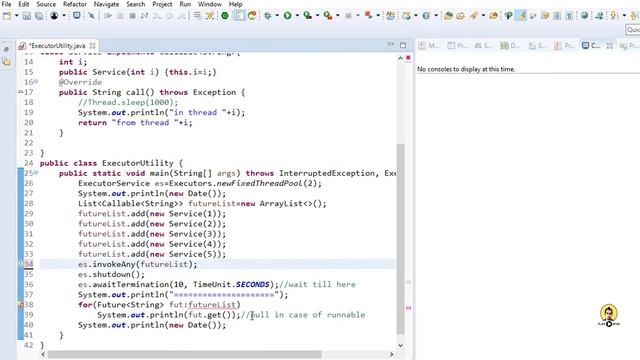This screenshot has height=360, width=640.
Task: Click the scroll-right arrow of horizontal scrollbar
Action: pos(392,354)
